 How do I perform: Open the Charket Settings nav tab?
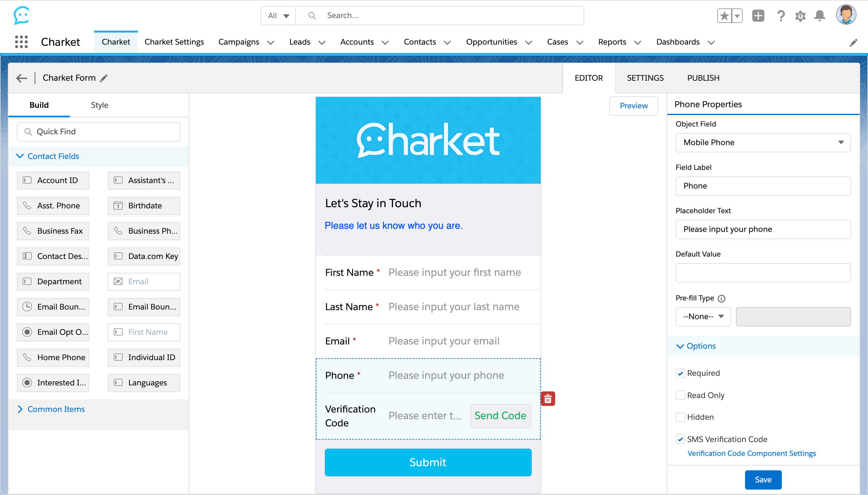(174, 42)
